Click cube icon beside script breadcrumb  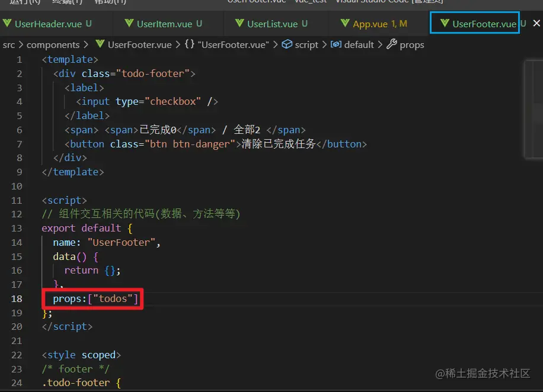(x=287, y=44)
